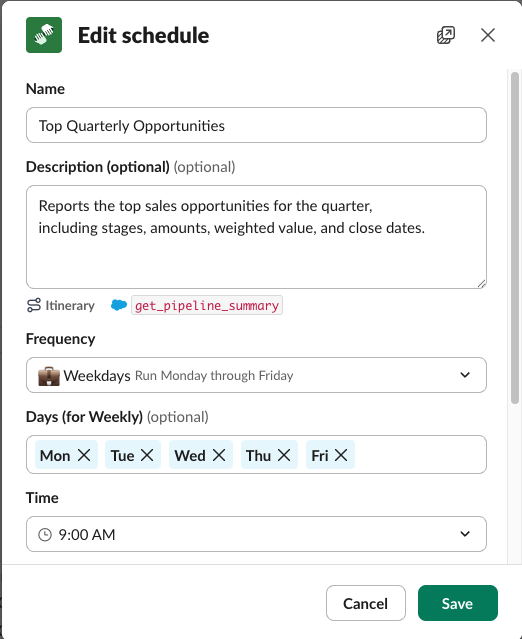Click the briefcase icon in Frequency

pyautogui.click(x=49, y=376)
